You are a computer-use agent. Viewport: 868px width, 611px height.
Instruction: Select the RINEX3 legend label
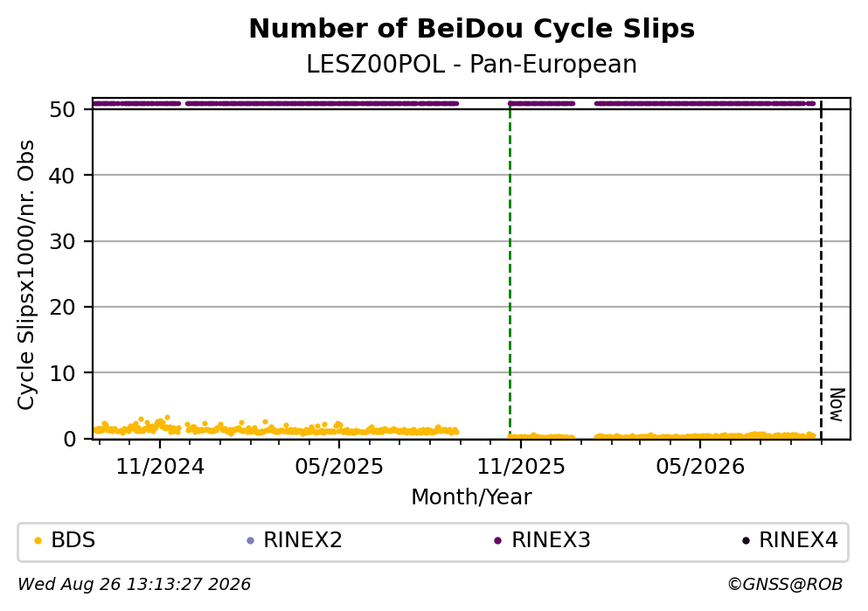click(x=551, y=540)
